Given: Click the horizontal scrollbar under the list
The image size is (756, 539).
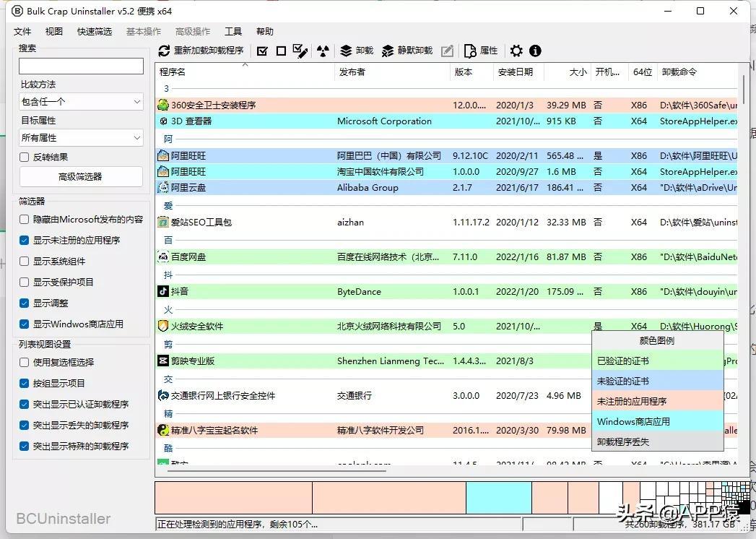Looking at the screenshot, I should tap(277, 470).
